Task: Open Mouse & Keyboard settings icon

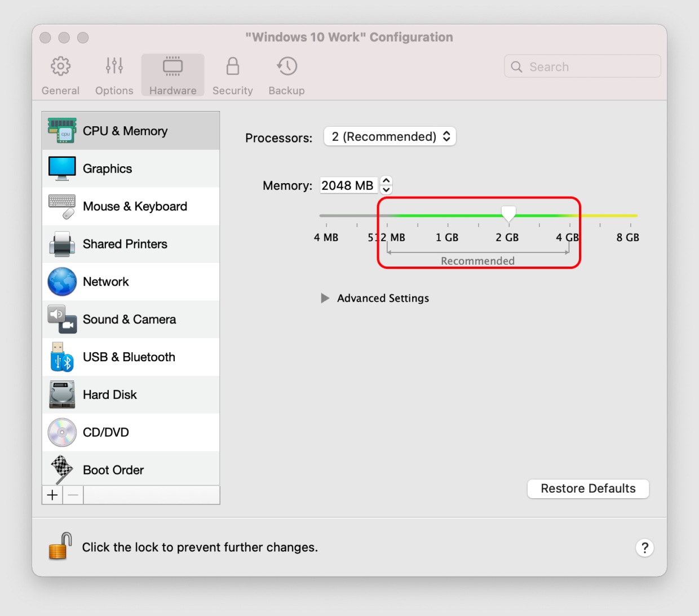Action: pyautogui.click(x=62, y=206)
